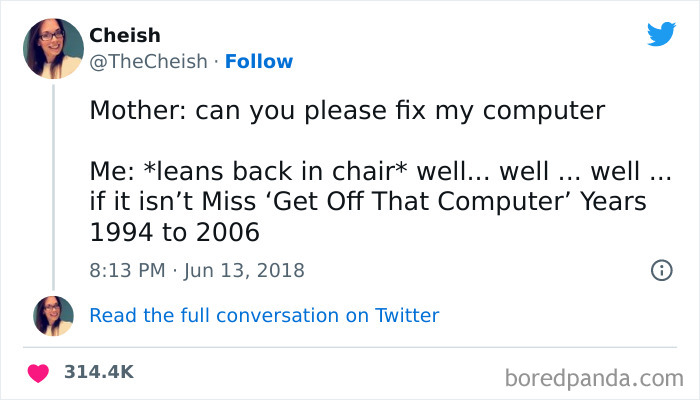Click the Cheish display name
This screenshot has height=400, width=700.
[x=125, y=35]
